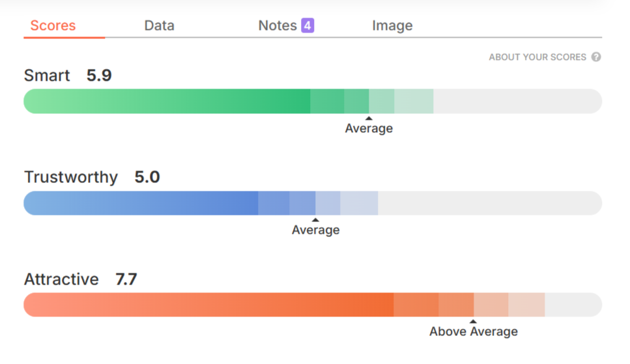This screenshot has height=364, width=630.
Task: Switch to the Scores tab
Action: (53, 26)
